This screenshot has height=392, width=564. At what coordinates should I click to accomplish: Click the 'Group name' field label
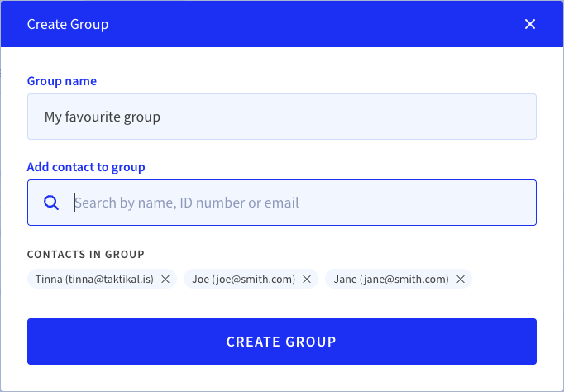(x=62, y=81)
